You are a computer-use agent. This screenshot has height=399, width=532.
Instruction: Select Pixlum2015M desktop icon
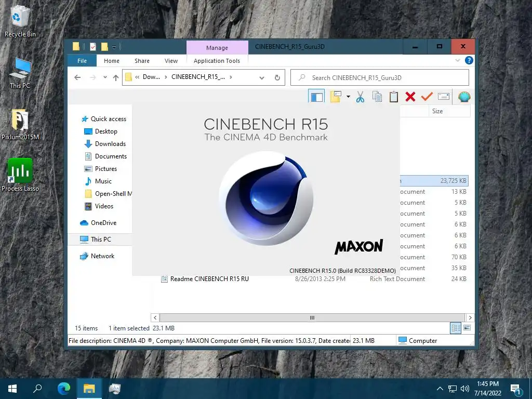point(20,125)
